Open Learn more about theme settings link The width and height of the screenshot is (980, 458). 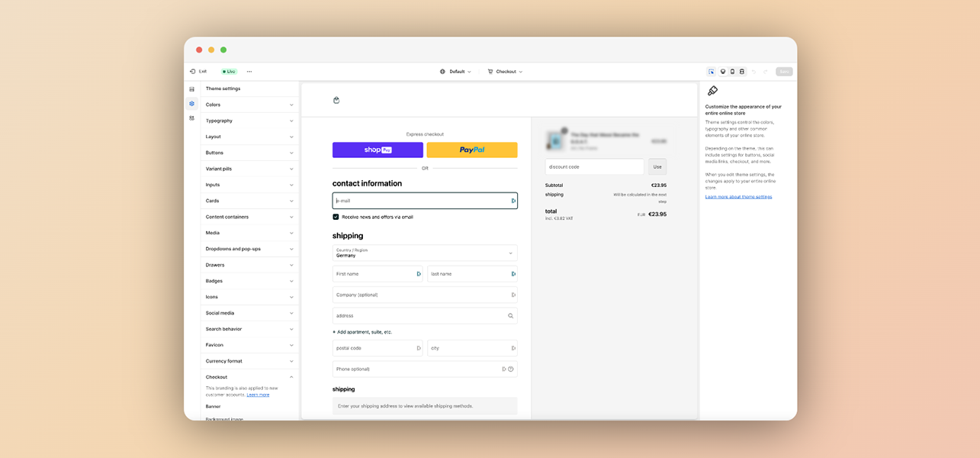(738, 197)
